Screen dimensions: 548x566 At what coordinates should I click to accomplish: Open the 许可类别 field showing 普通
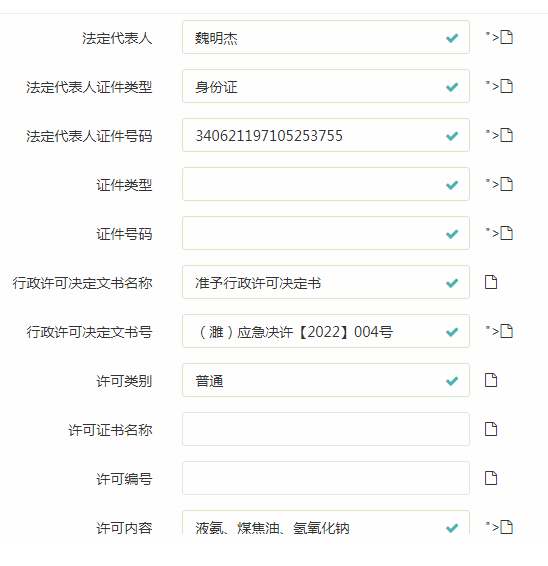point(326,380)
